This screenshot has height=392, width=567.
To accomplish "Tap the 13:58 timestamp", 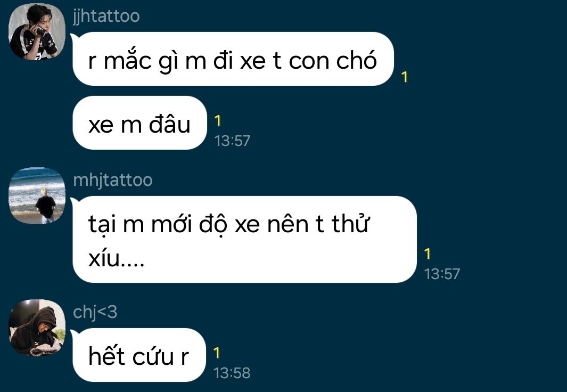I will coord(232,373).
